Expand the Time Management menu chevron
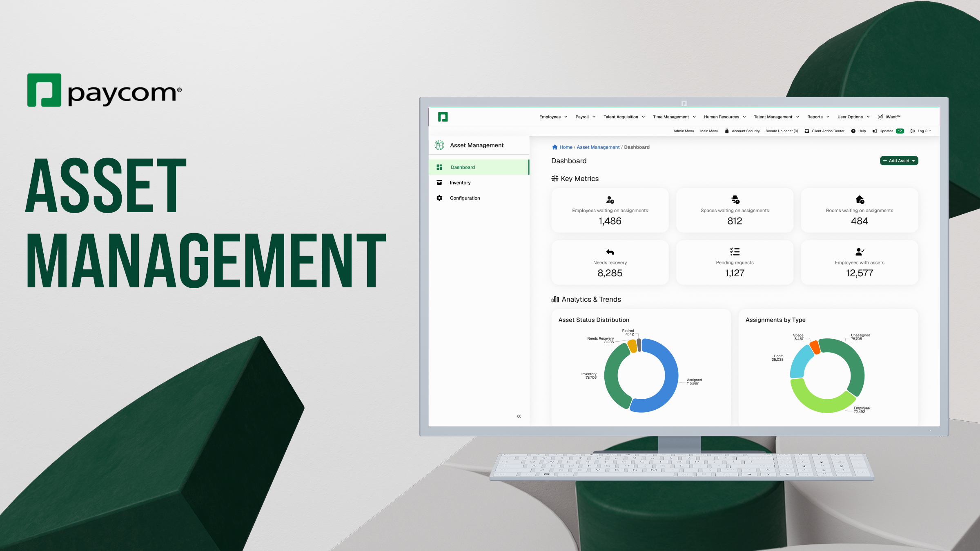Screen dimensions: 980x551 point(694,117)
